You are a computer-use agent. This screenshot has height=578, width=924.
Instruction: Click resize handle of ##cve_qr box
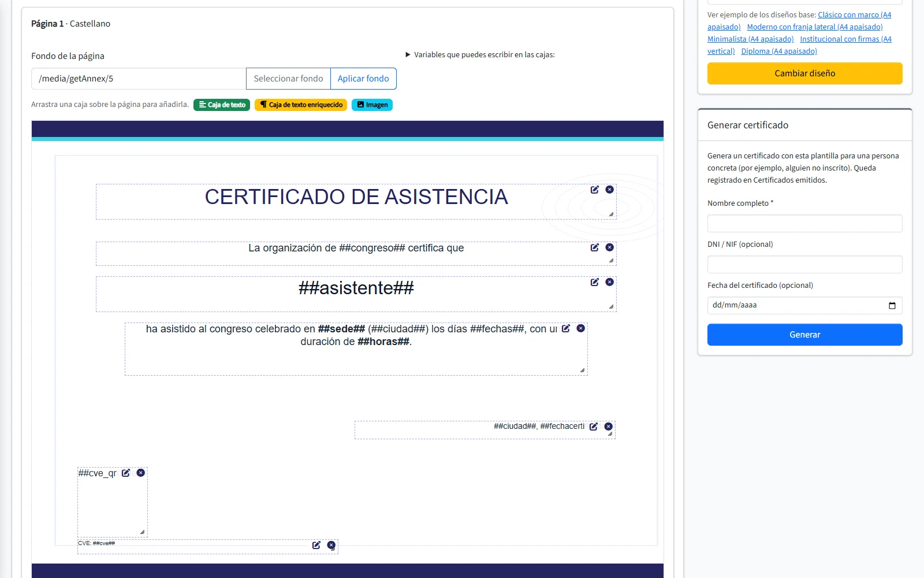coord(142,532)
